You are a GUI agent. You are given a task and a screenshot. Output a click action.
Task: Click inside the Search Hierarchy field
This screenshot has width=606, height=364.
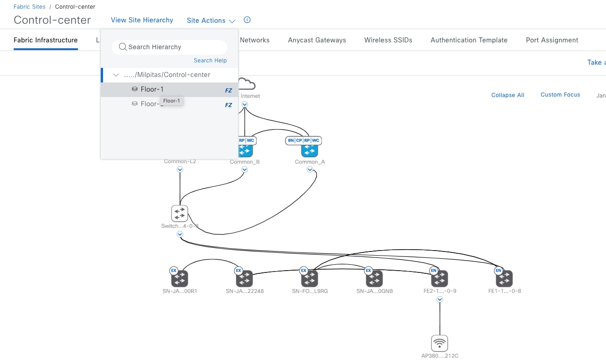pos(169,47)
